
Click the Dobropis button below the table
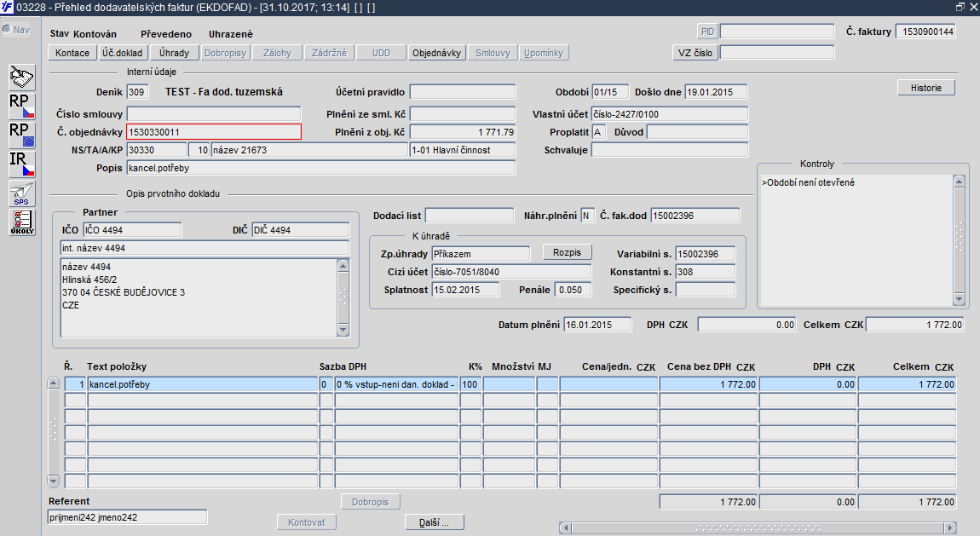pos(370,502)
